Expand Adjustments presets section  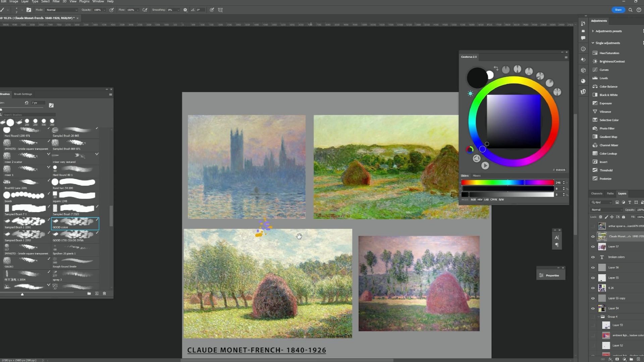(593, 31)
